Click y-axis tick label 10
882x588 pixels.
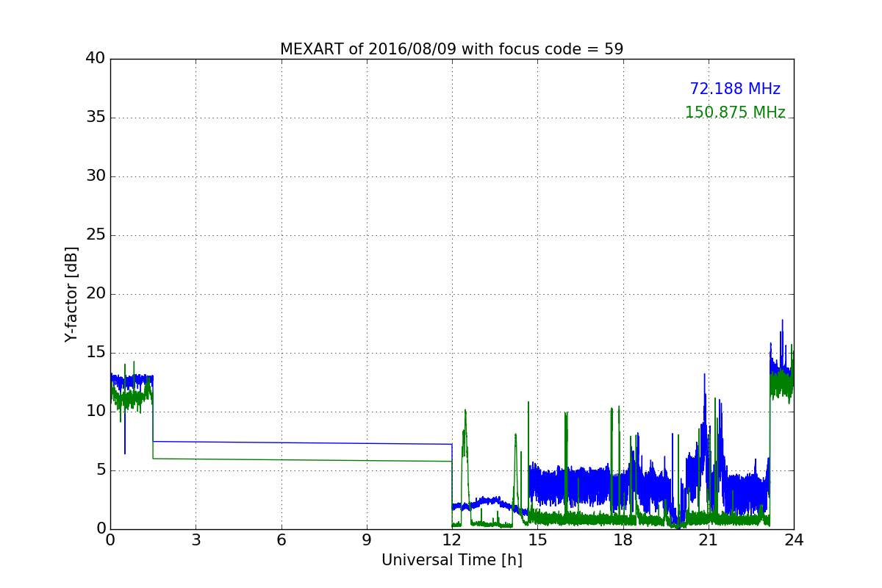click(96, 412)
